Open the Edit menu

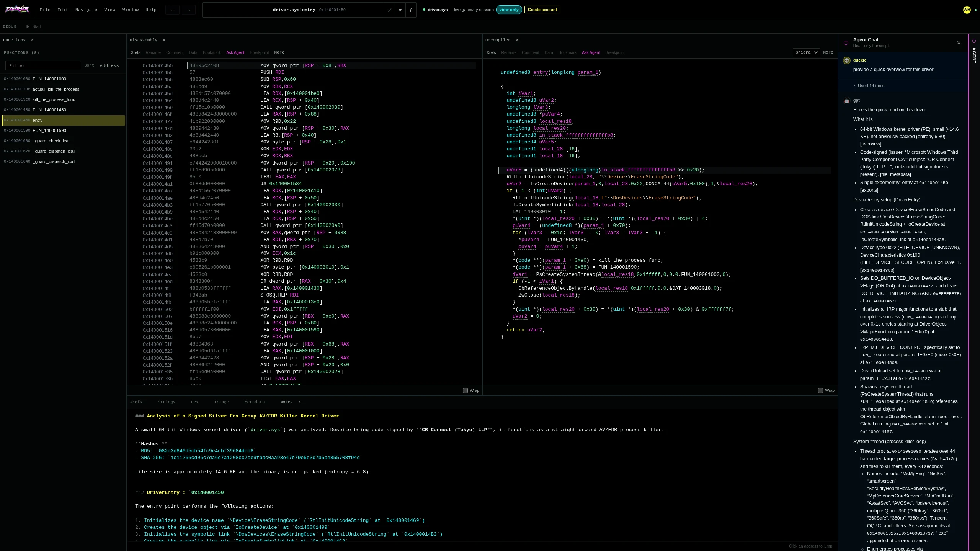click(x=63, y=10)
